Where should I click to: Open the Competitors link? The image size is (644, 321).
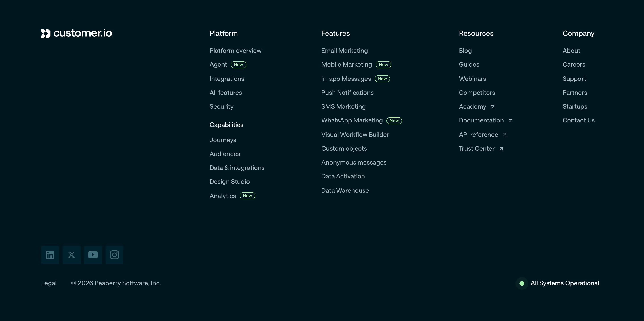click(477, 93)
